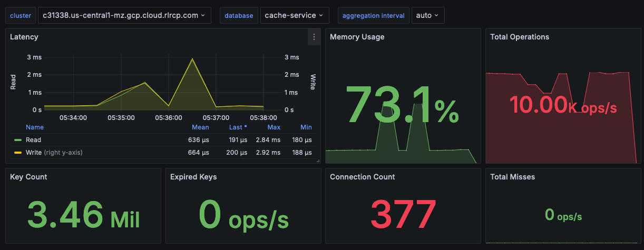Click the yellow Write series color swatch

(x=18, y=153)
